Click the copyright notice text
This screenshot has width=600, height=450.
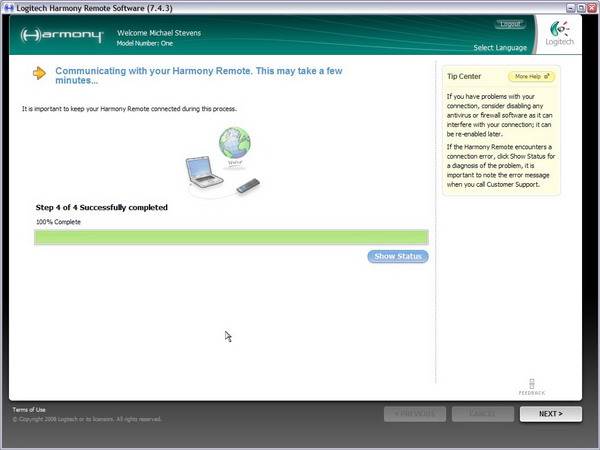point(87,419)
